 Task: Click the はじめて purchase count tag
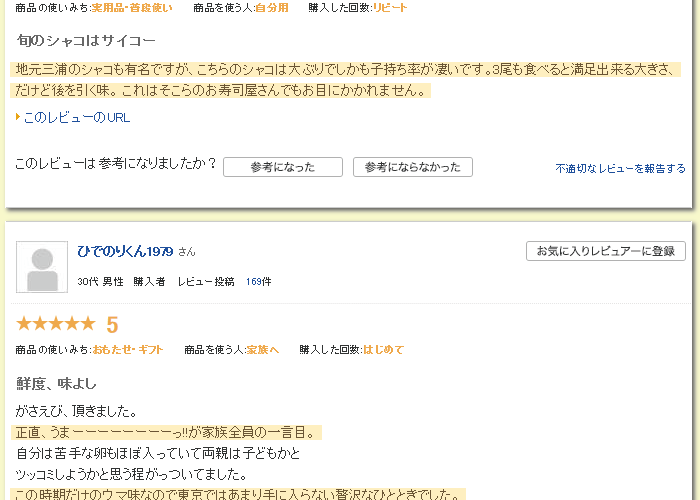[x=383, y=350]
